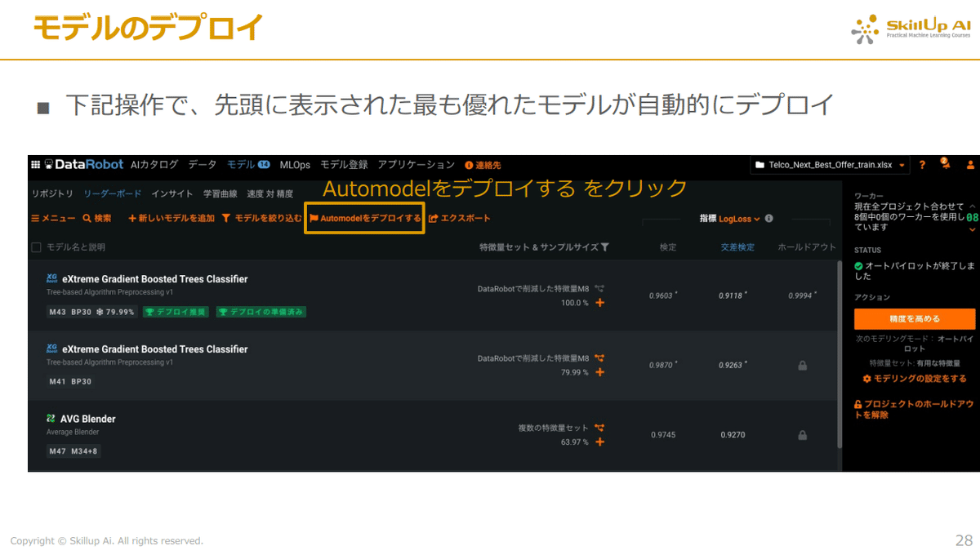Viewport: 980px width, 555px height.
Task: Open the AVG Blender model name
Action: [88, 419]
